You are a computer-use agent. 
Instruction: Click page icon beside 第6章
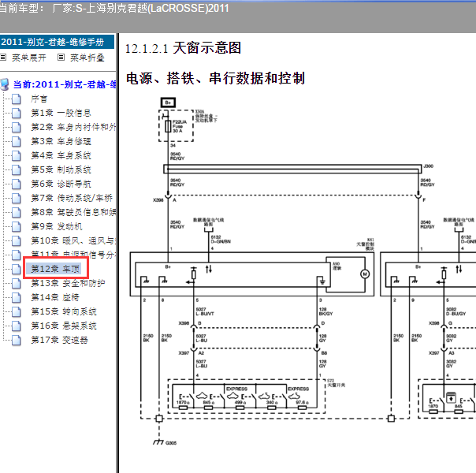(x=17, y=184)
